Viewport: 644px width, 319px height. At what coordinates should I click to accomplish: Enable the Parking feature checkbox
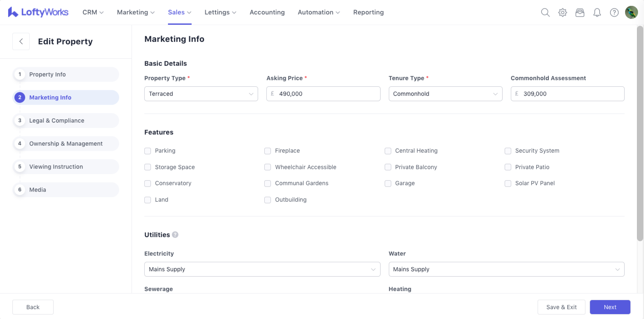pos(148,151)
